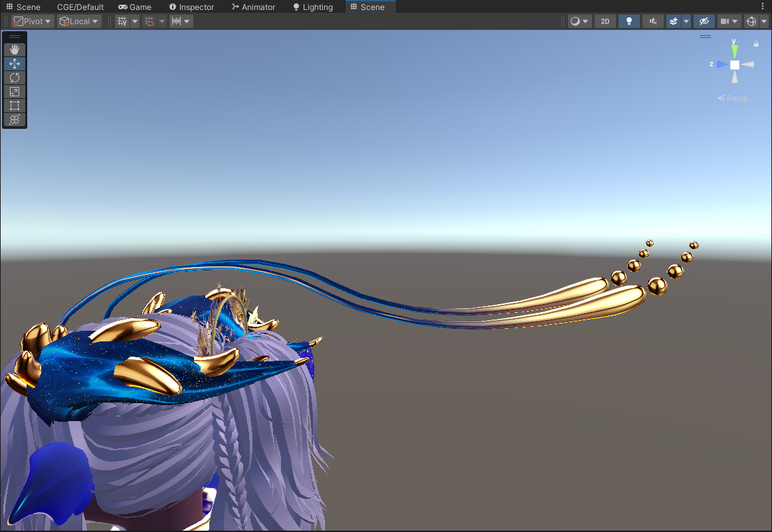Switch to the Lighting tab
The width and height of the screenshot is (772, 532).
coord(313,7)
